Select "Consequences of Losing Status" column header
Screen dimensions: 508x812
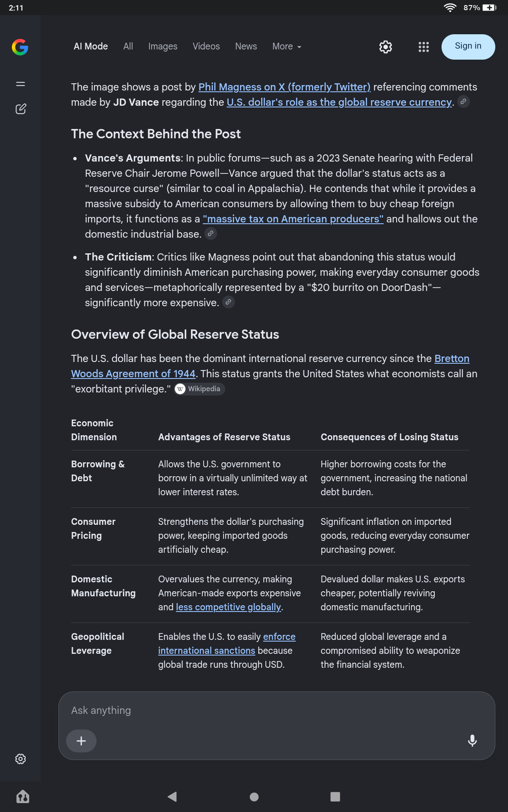[x=389, y=437]
